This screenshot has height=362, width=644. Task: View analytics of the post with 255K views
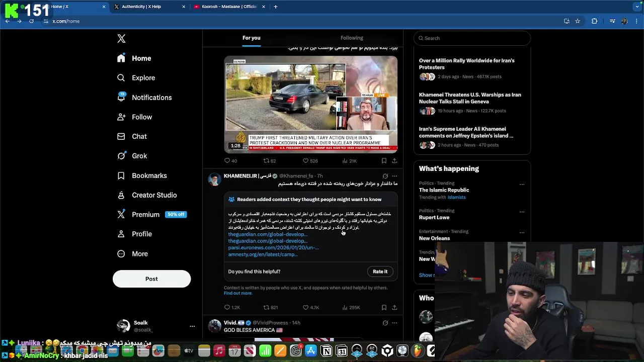351,307
